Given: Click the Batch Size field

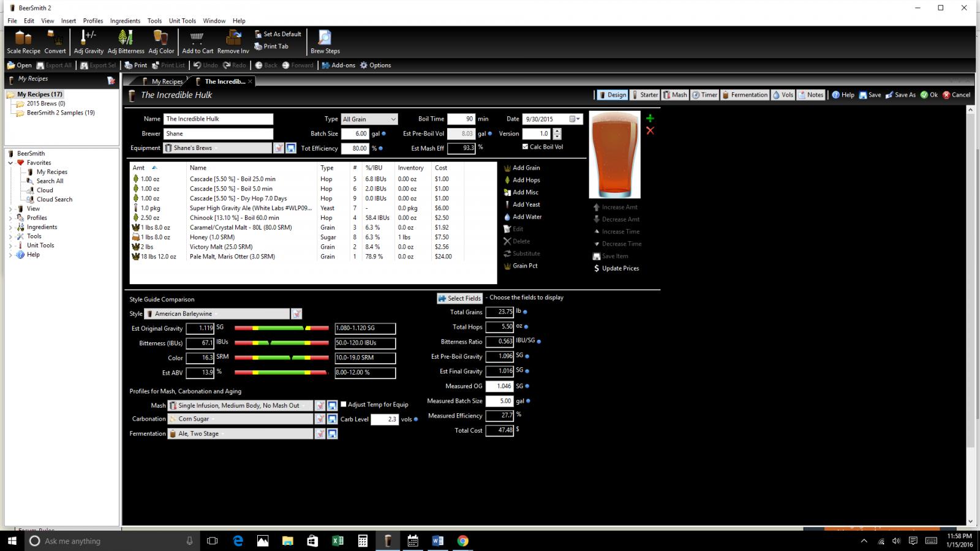Looking at the screenshot, I should [x=355, y=133].
